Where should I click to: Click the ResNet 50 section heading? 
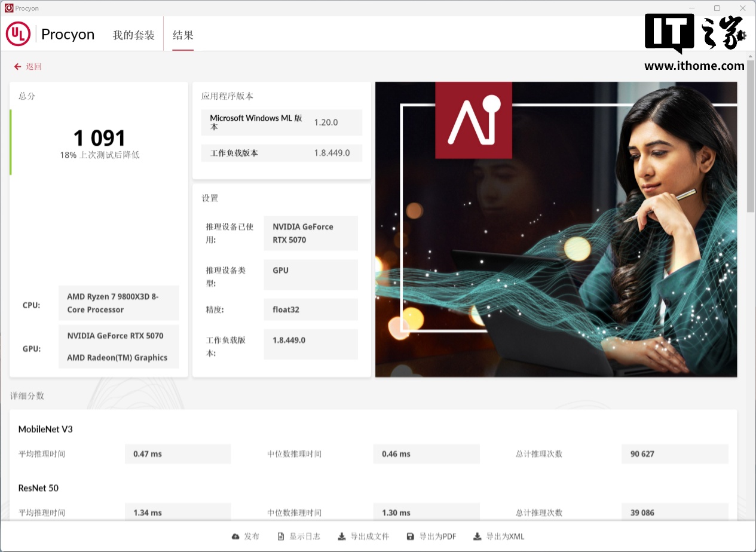[38, 488]
